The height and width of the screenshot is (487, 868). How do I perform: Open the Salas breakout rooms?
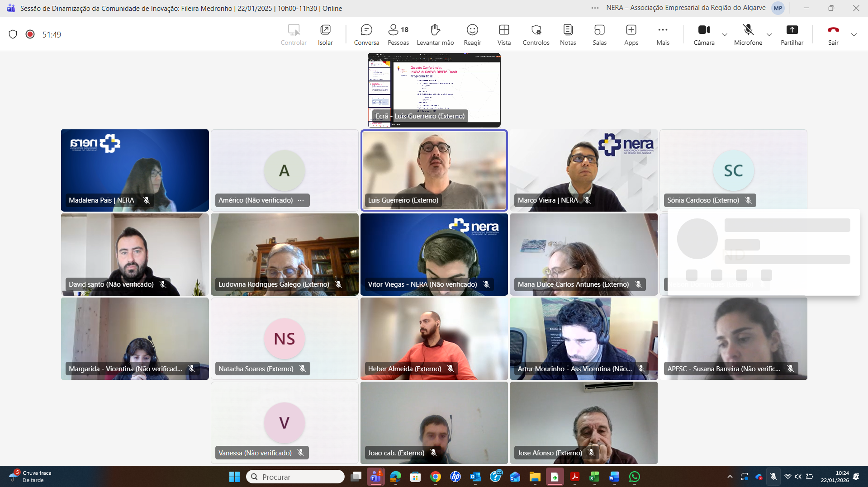599,35
